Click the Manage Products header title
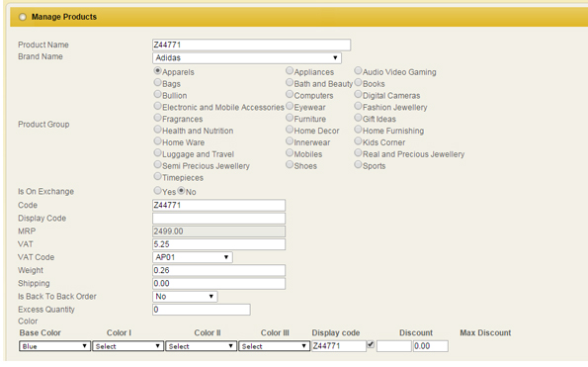The height and width of the screenshot is (367, 588). click(x=64, y=17)
